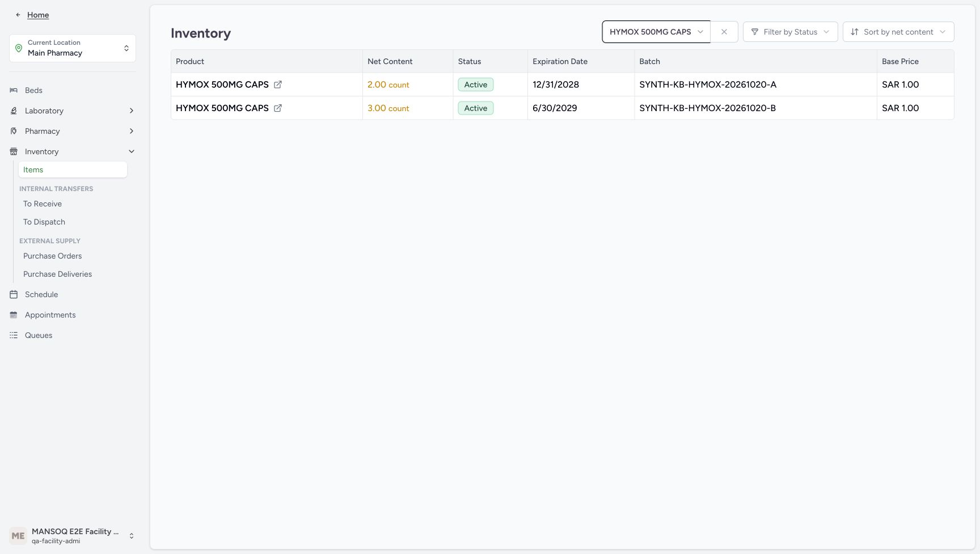Screen dimensions: 980x554
Task: Expand the Laboratory menu chevron
Action: 132,111
